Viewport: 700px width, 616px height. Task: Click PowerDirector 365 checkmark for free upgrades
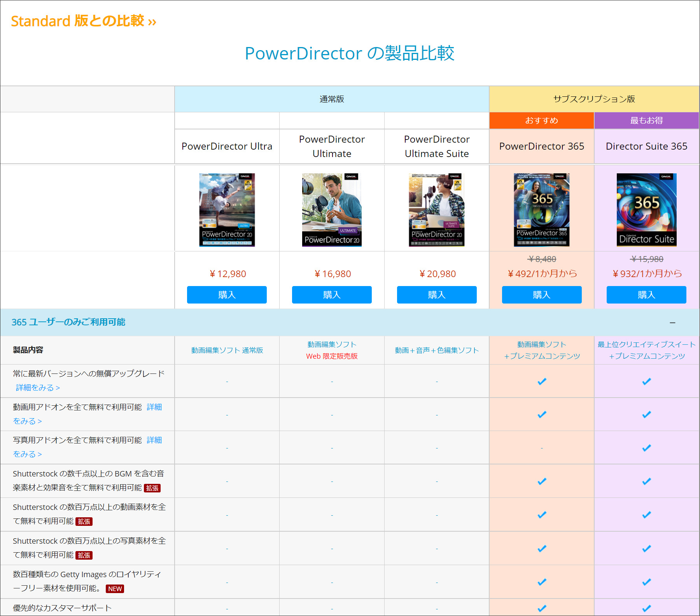pyautogui.click(x=542, y=381)
